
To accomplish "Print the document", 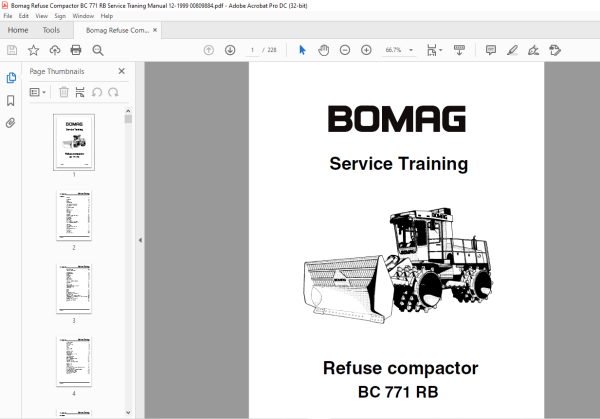I will [76, 50].
